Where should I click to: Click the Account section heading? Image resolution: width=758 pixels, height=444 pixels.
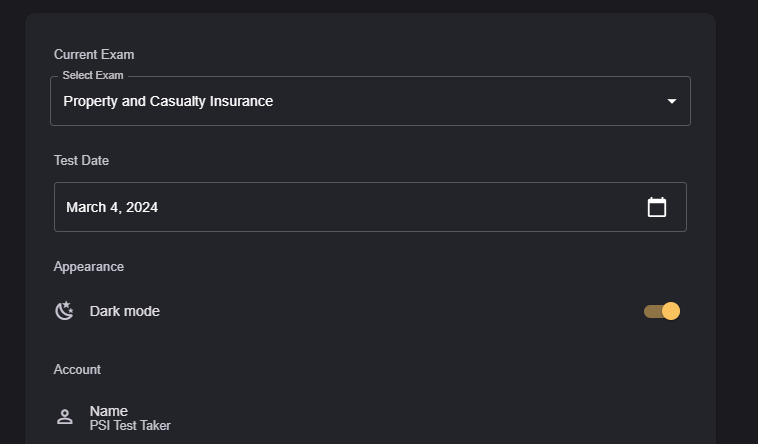(78, 370)
